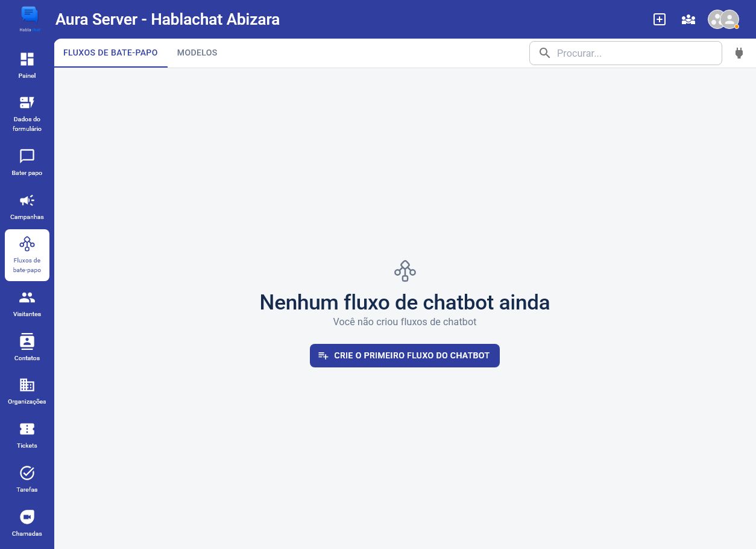This screenshot has height=549, width=756.
Task: Open Campanhas megaphone icon
Action: 27,200
